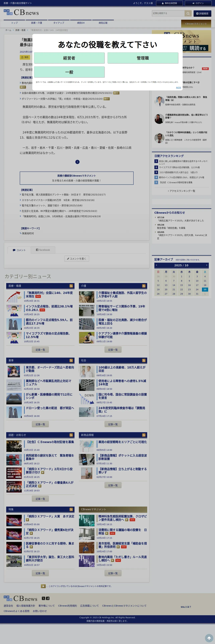Open 詳細検索 advanced search

202,14
